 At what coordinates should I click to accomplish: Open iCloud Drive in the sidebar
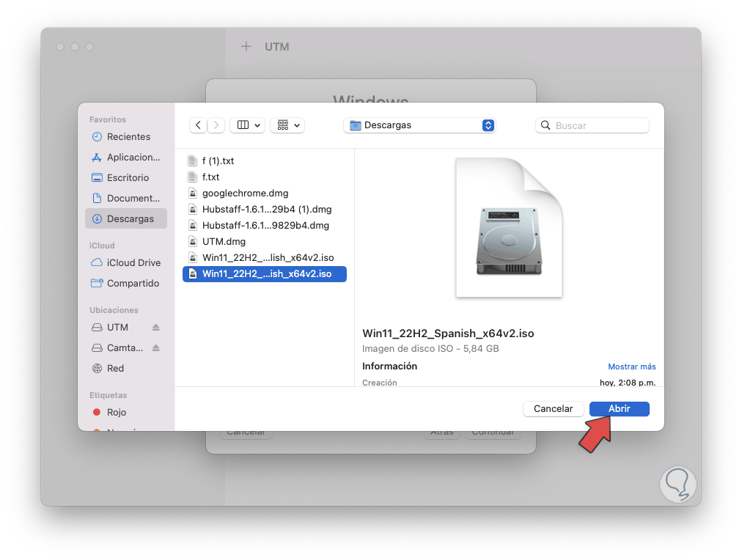pos(126,262)
